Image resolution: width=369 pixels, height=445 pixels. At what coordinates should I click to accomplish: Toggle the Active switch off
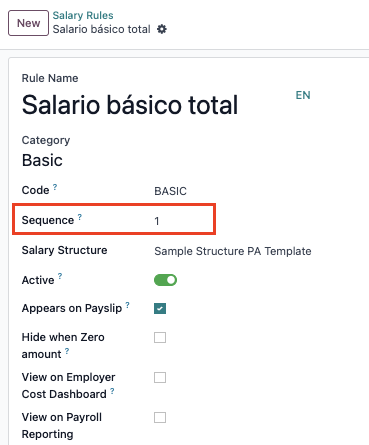[x=165, y=280]
